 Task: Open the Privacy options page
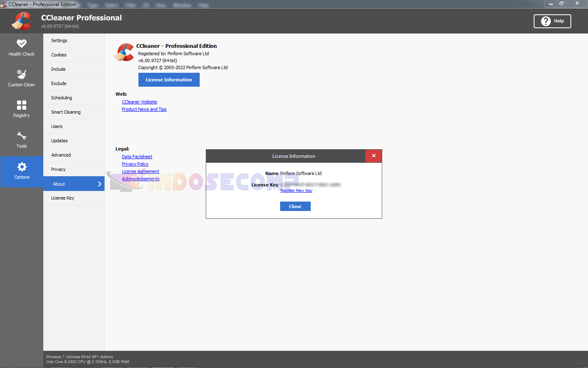pos(74,169)
